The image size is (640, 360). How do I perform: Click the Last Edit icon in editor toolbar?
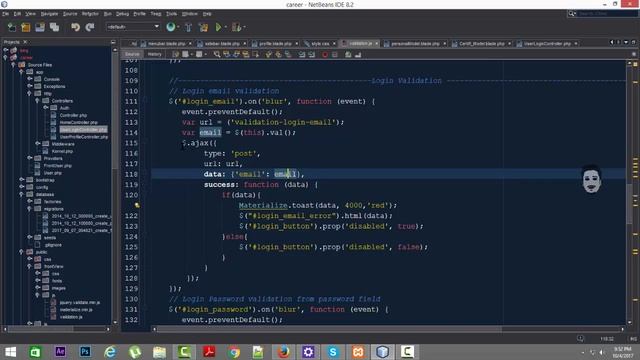176,54
